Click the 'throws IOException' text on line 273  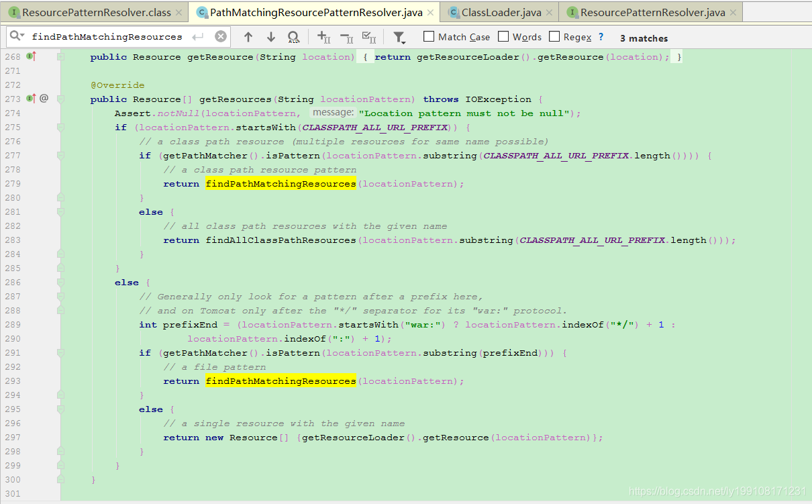tap(477, 99)
